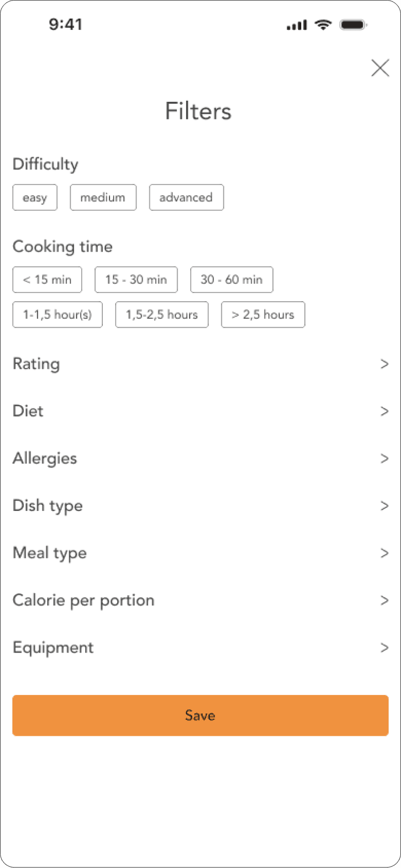This screenshot has height=868, width=401.
Task: Toggle the medium difficulty chip
Action: coord(103,197)
